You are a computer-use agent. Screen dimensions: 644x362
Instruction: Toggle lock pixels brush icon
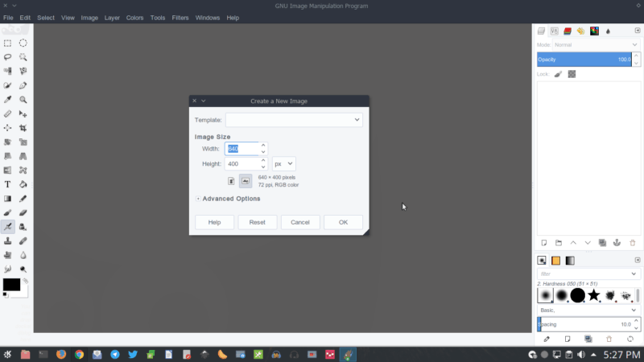(x=558, y=74)
